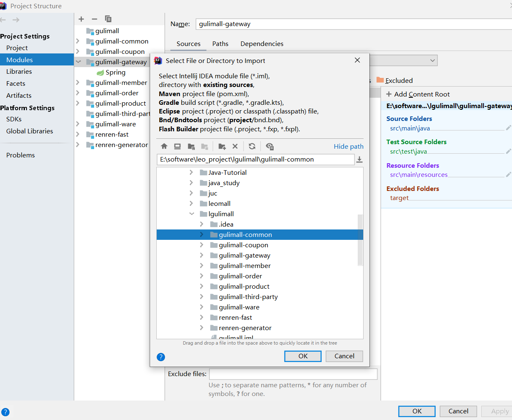512x420 pixels.
Task: Select Spring facet under gulimall-gateway
Action: coord(111,72)
